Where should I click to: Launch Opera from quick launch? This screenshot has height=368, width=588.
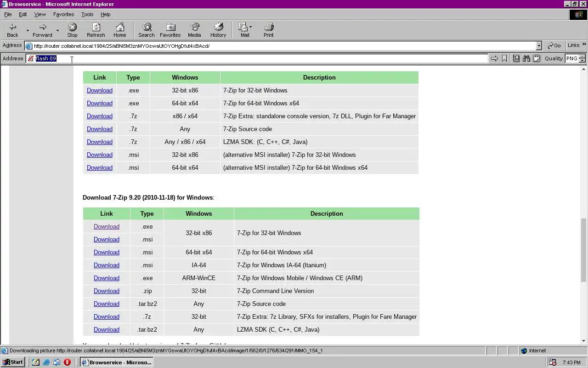pyautogui.click(x=67, y=362)
